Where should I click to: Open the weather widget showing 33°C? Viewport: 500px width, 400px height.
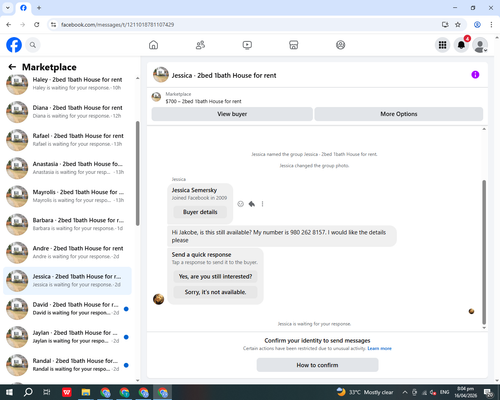365,392
